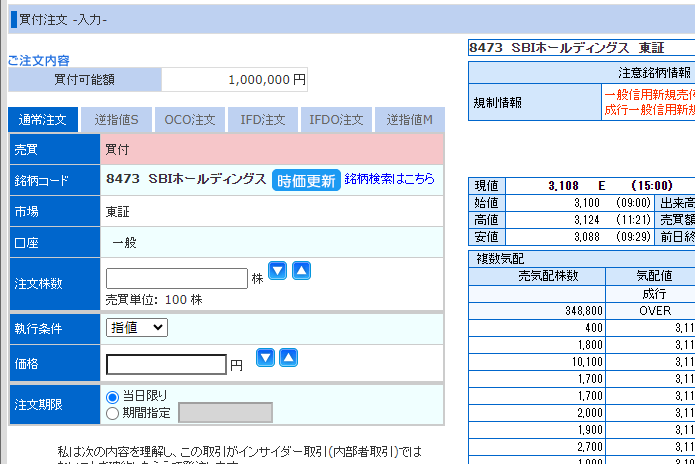Click the 時価更新 button
The height and width of the screenshot is (464, 695).
306,180
